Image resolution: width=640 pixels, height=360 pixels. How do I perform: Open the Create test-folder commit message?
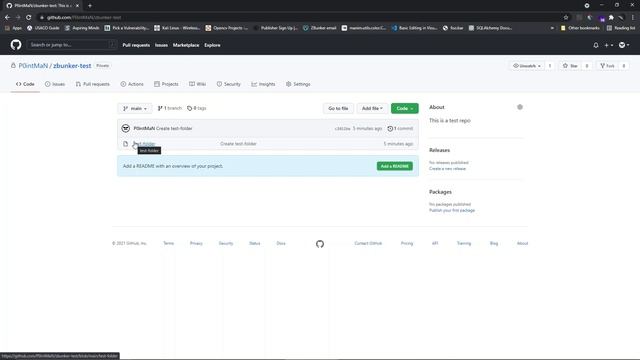click(x=174, y=128)
